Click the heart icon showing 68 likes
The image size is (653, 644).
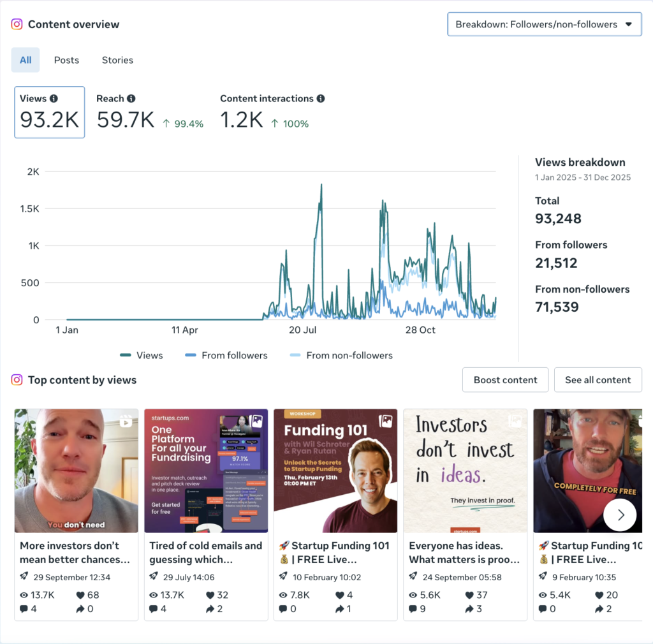(80, 594)
